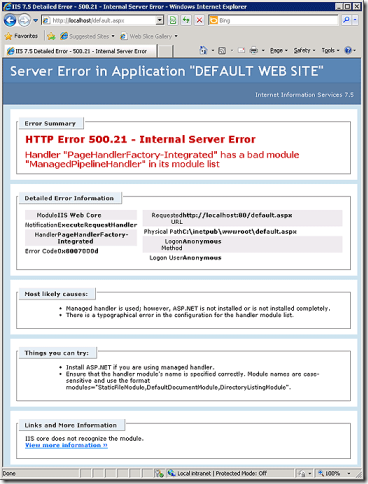
Task: Go forward with the Forward arrow button
Action: (x=24, y=21)
